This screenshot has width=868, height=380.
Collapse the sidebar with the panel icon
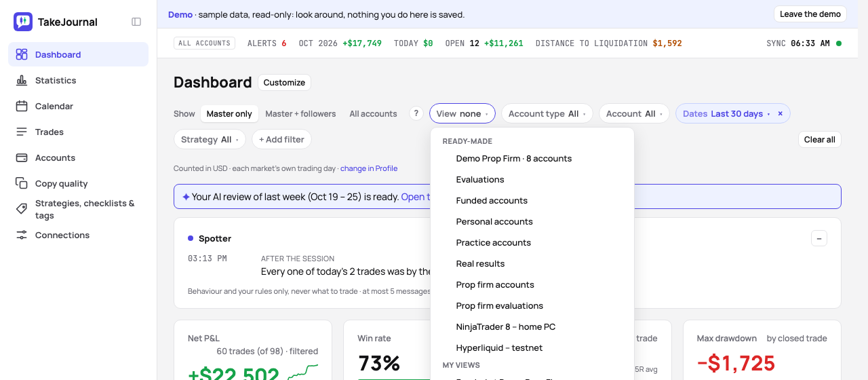click(x=136, y=22)
